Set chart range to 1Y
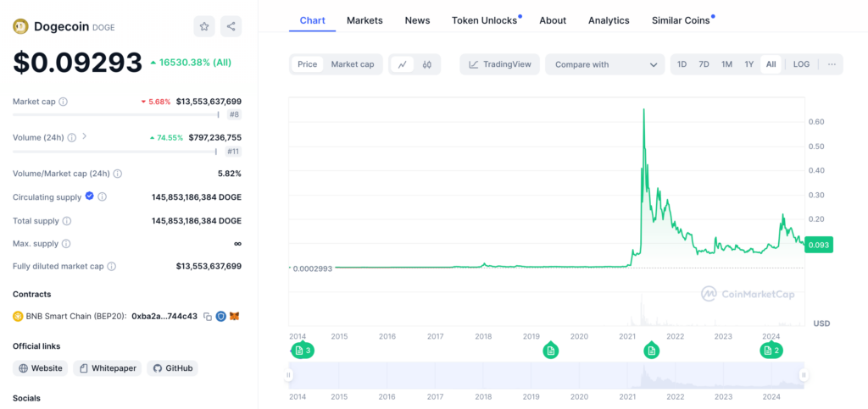Image resolution: width=868 pixels, height=409 pixels. pyautogui.click(x=749, y=64)
